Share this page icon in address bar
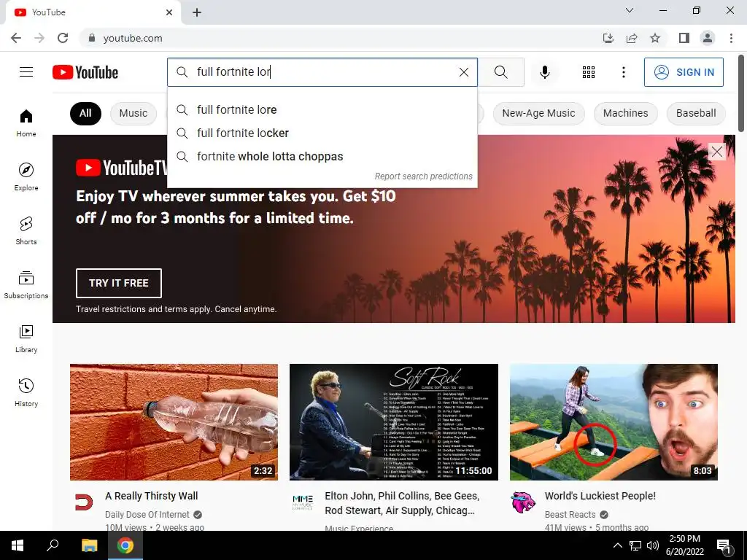This screenshot has height=560, width=747. click(632, 38)
